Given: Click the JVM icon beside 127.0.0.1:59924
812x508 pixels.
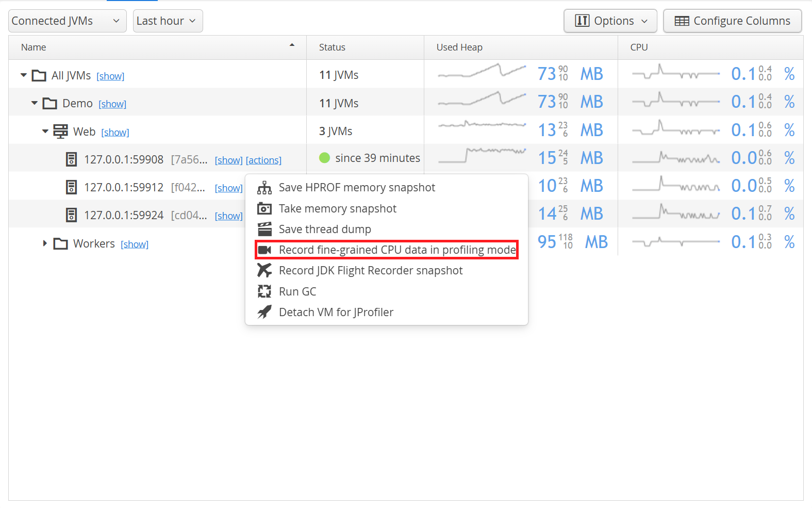Looking at the screenshot, I should click(72, 215).
